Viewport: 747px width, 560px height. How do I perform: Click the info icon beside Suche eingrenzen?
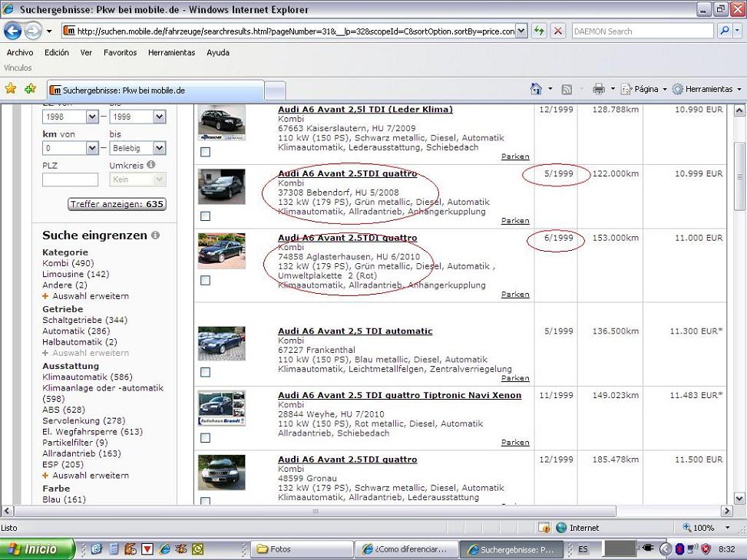coord(155,235)
